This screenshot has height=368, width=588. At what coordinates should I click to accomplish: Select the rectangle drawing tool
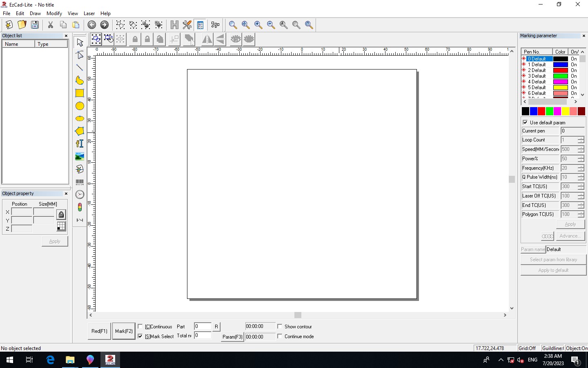[80, 93]
